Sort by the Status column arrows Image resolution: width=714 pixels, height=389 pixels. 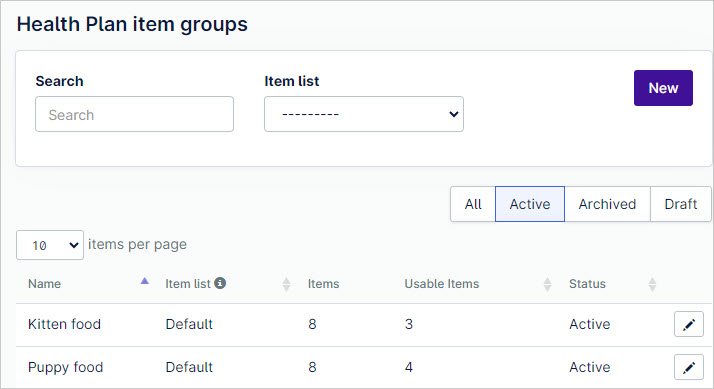652,284
